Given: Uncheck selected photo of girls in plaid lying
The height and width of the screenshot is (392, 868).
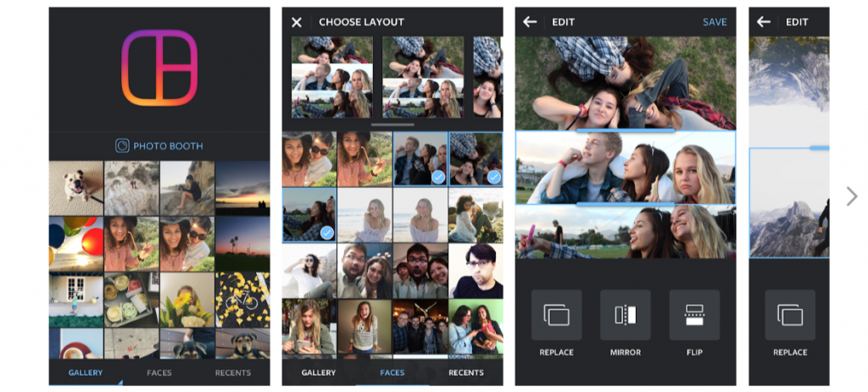Looking at the screenshot, I should pyautogui.click(x=476, y=158).
